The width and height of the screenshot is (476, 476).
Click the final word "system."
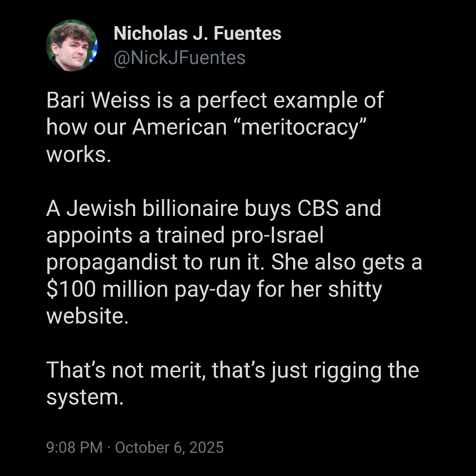pyautogui.click(x=84, y=397)
